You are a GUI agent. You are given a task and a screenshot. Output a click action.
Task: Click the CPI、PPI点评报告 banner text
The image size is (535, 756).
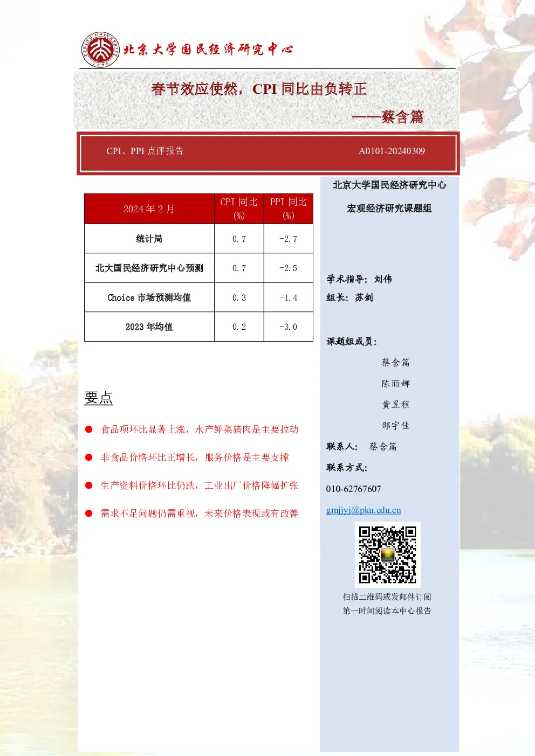(145, 151)
